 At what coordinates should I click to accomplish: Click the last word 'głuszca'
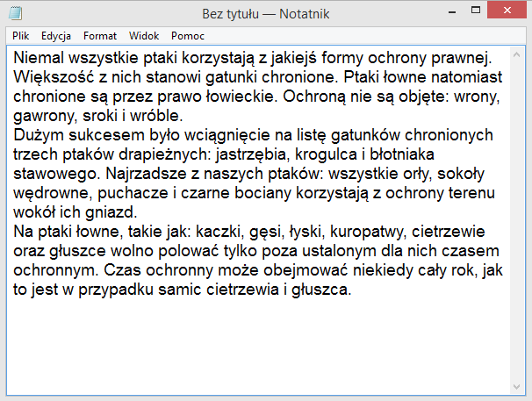[x=321, y=290]
